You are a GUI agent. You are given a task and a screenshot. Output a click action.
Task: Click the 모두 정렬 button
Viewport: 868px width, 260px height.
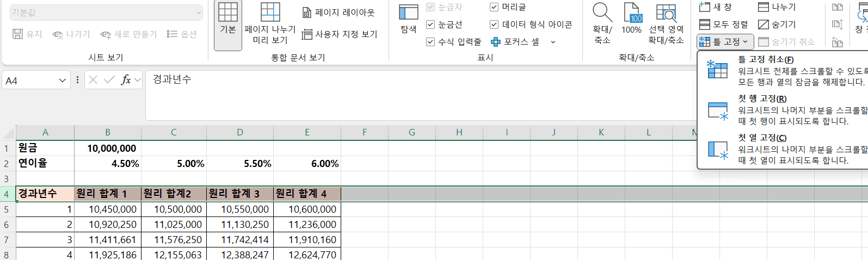[x=724, y=24]
